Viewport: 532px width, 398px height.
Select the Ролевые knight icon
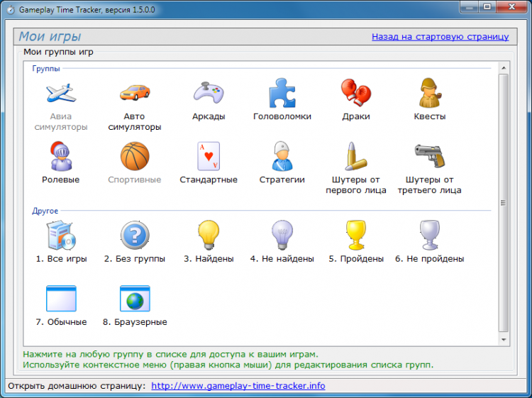(61, 156)
